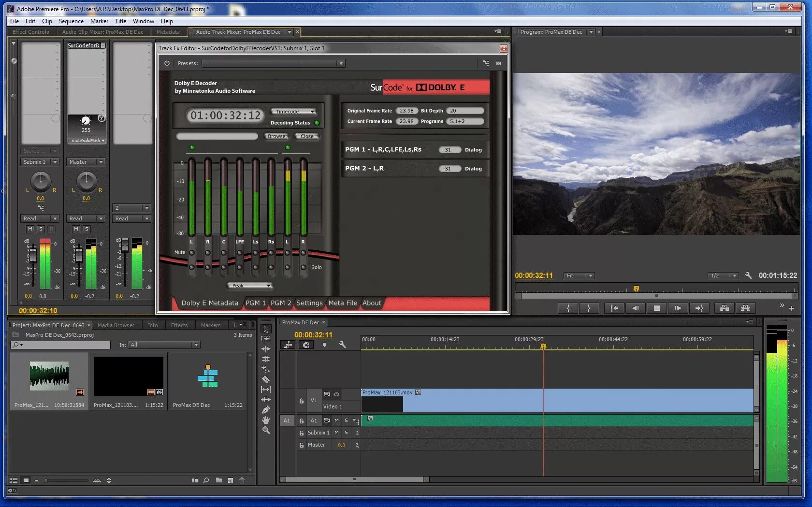812x507 pixels.
Task: Click Mark Out button in Program monitor
Action: (x=589, y=308)
